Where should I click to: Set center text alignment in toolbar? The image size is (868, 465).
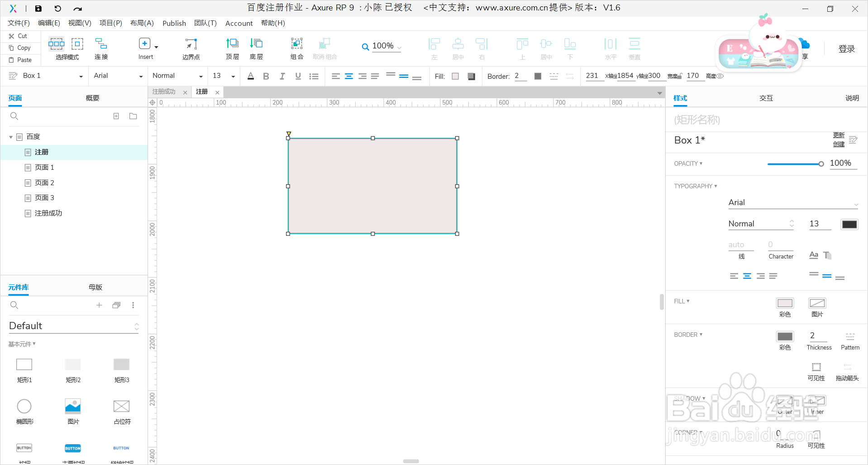tap(349, 76)
